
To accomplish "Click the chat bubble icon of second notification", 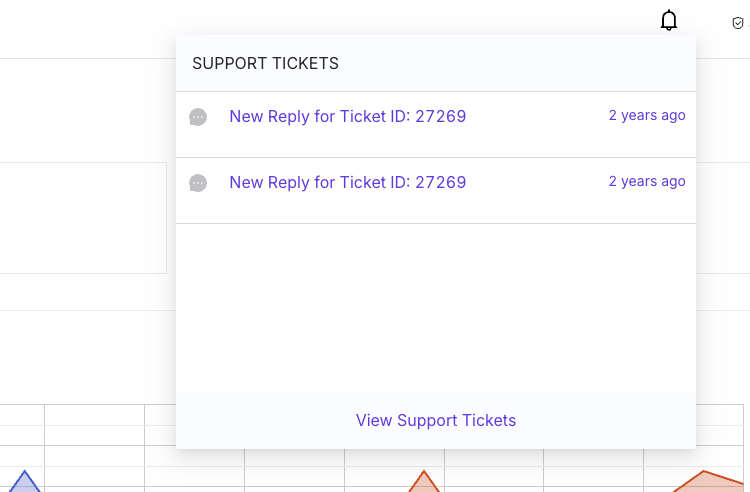I will (198, 183).
